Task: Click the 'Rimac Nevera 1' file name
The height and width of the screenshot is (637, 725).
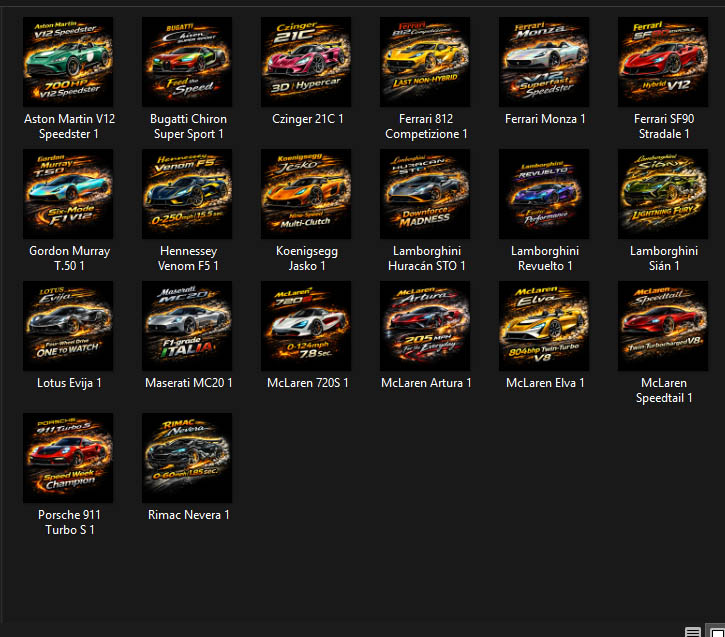Action: pos(189,515)
